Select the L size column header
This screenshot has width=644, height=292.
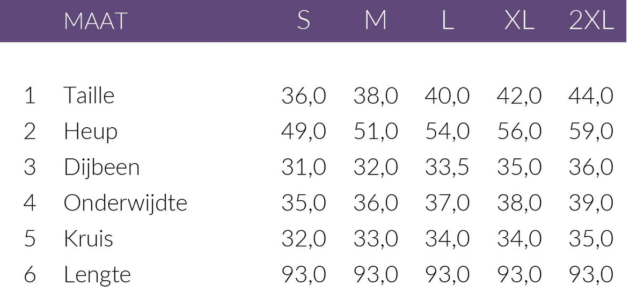coord(447,21)
